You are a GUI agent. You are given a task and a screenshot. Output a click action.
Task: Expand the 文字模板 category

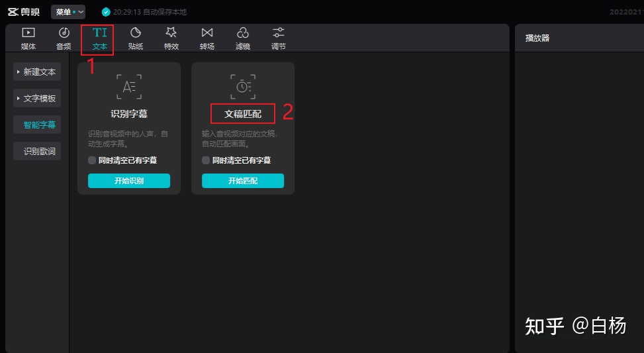pyautogui.click(x=37, y=98)
